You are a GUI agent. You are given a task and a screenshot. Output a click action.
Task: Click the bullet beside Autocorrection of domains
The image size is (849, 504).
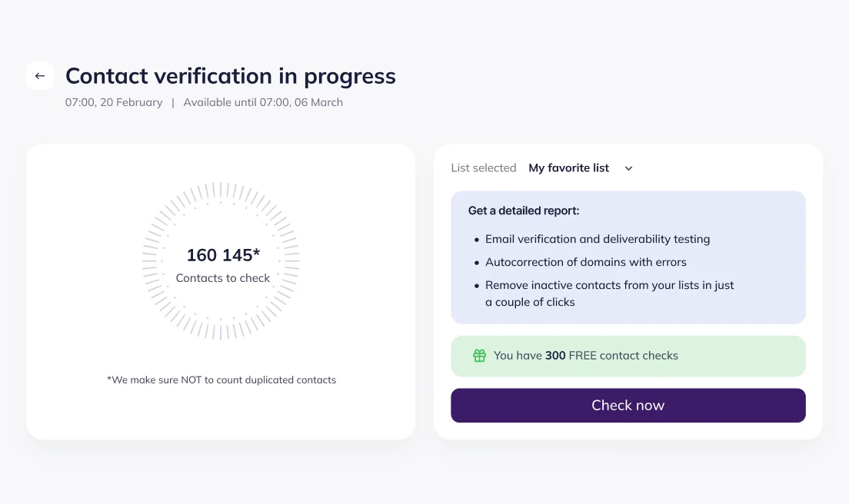(x=477, y=262)
